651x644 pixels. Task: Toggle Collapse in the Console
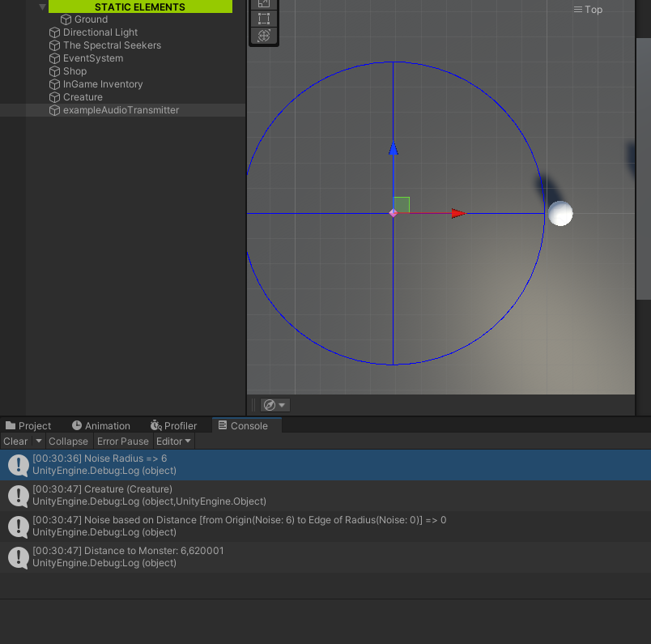(x=68, y=441)
